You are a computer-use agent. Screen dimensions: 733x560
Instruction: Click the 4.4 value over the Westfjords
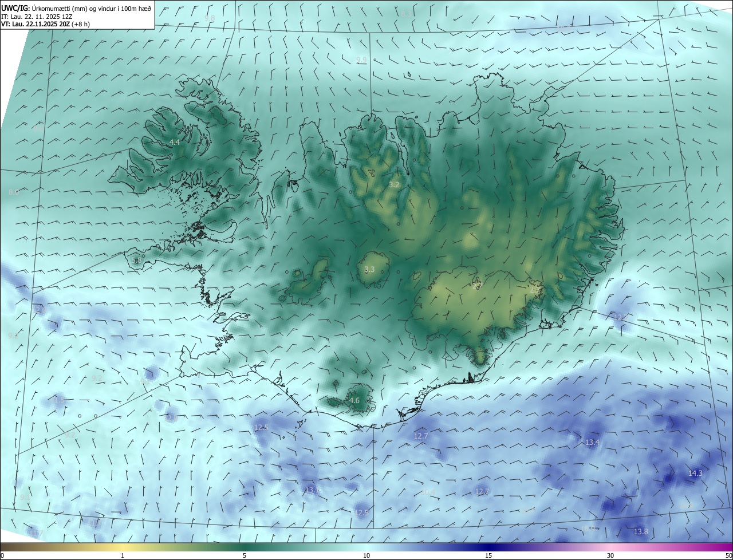point(175,142)
